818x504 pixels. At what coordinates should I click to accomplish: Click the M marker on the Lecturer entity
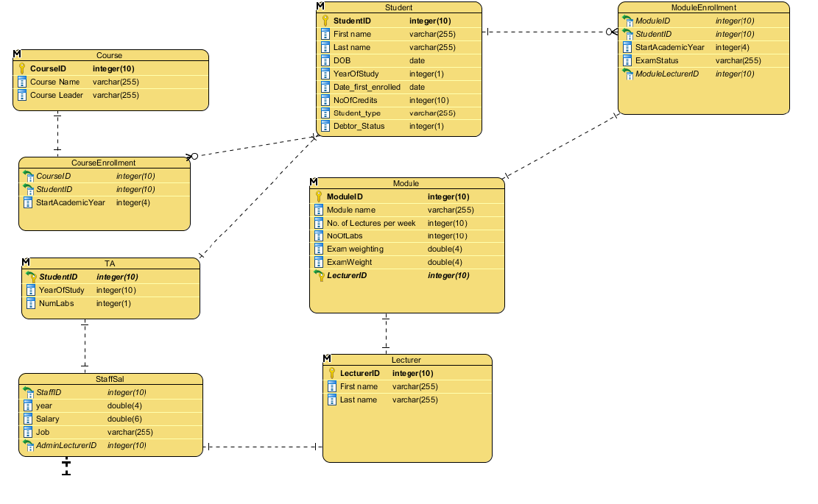click(x=327, y=358)
